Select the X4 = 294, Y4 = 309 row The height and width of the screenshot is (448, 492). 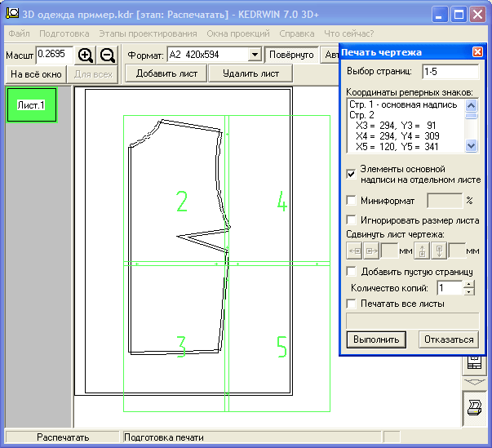click(397, 136)
